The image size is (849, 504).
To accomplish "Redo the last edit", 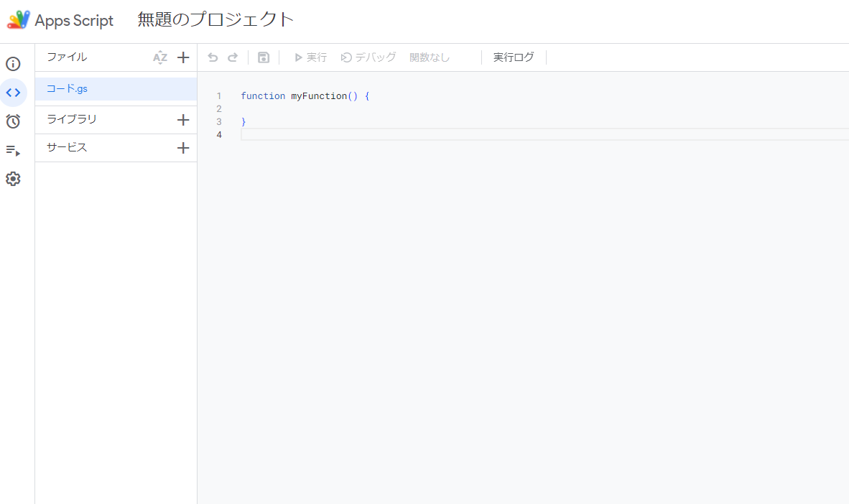I will [x=232, y=57].
